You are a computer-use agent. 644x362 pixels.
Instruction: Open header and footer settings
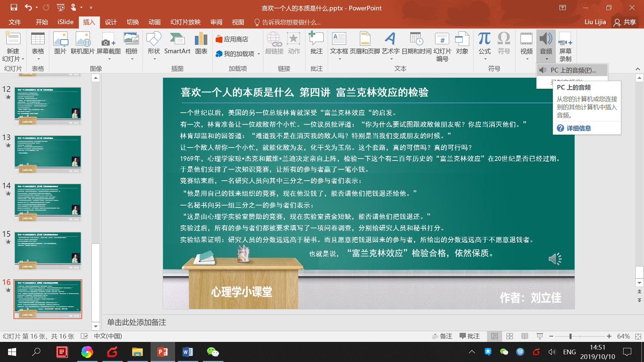point(365,44)
